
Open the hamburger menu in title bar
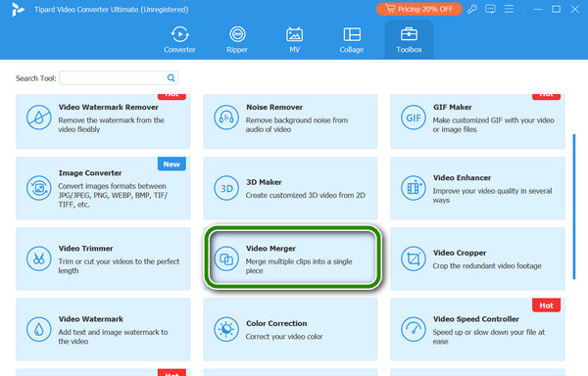[x=509, y=9]
